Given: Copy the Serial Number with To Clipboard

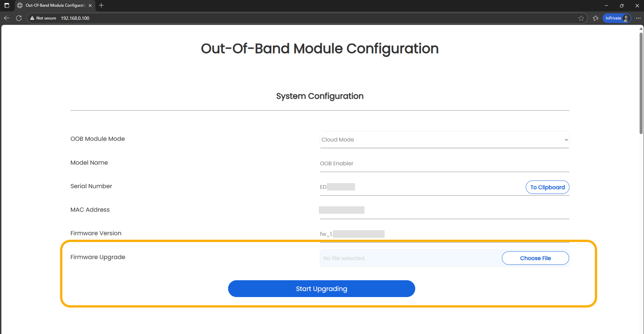Looking at the screenshot, I should (547, 187).
